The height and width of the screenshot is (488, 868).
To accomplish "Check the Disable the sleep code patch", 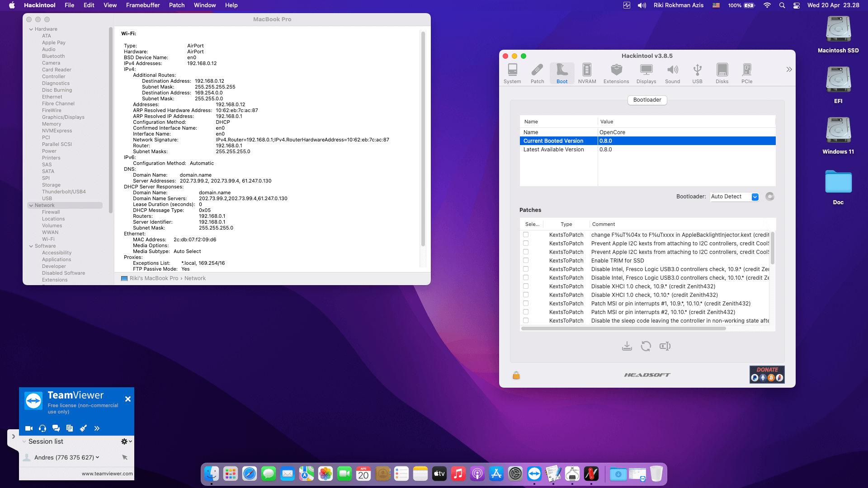I will tap(526, 320).
